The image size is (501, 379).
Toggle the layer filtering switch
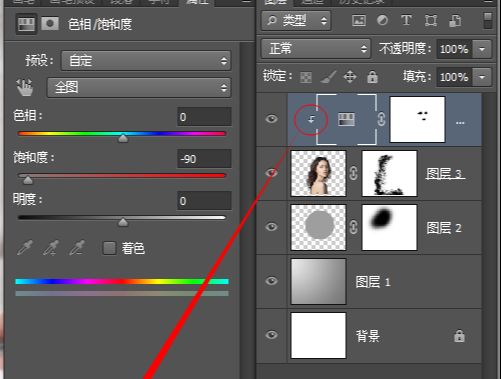488,21
